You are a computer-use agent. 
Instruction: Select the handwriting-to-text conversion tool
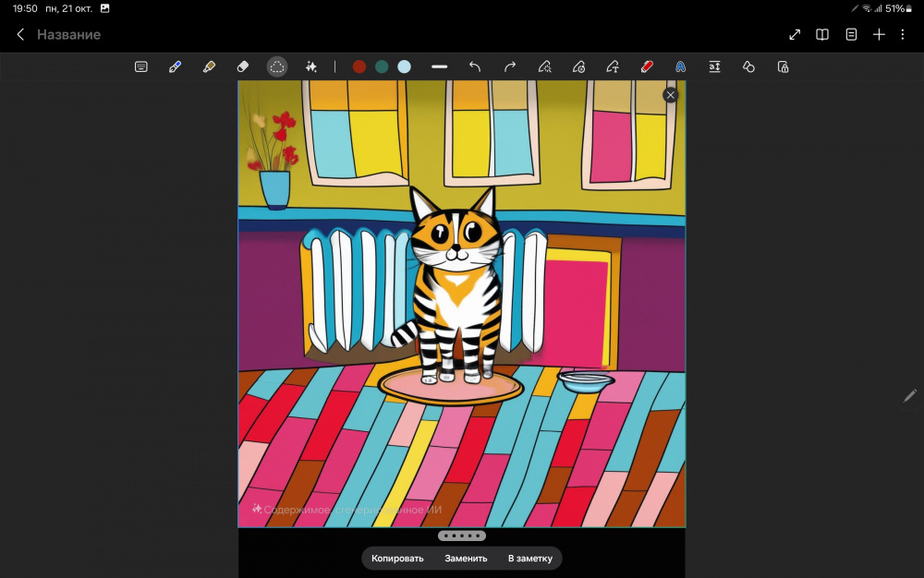tap(613, 67)
